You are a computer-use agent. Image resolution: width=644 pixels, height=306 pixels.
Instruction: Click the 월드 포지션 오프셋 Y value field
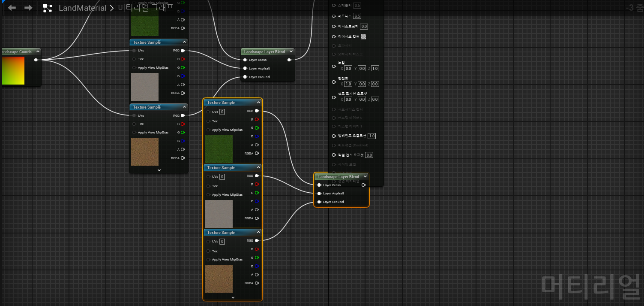(362, 100)
